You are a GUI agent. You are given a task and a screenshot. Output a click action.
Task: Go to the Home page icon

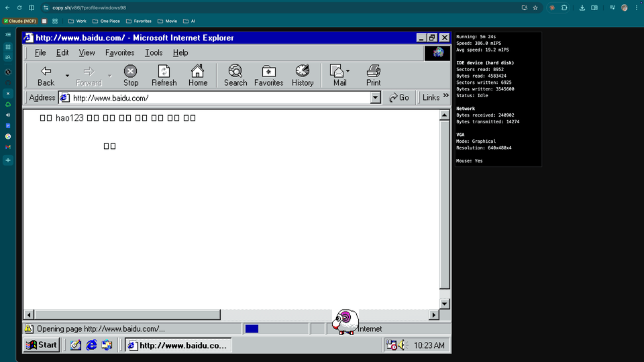(x=198, y=75)
